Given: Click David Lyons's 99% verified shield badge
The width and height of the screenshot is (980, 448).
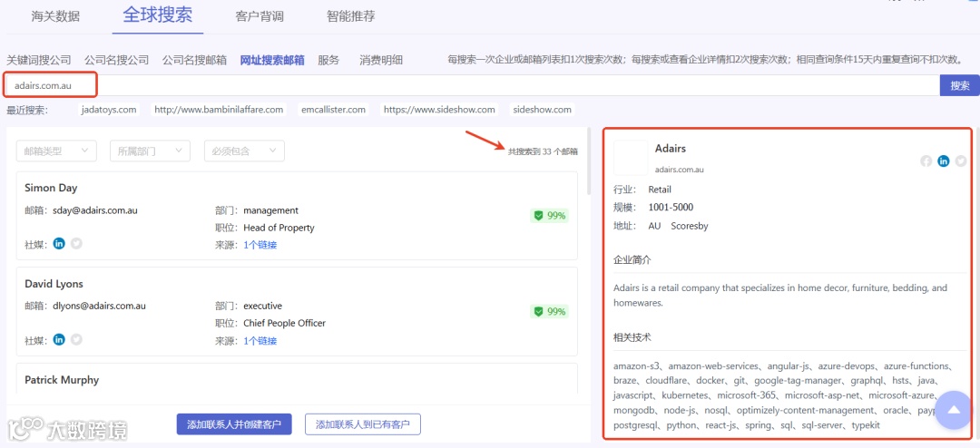Looking at the screenshot, I should [x=549, y=311].
